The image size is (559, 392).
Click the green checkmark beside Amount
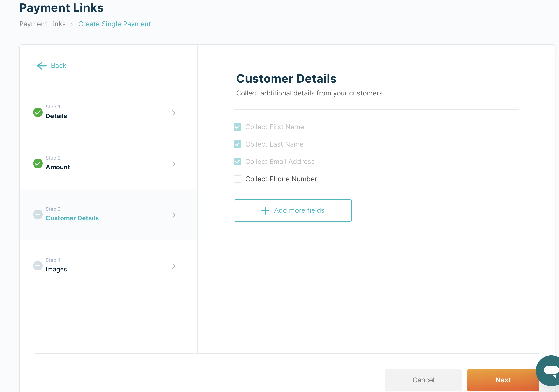coord(38,163)
